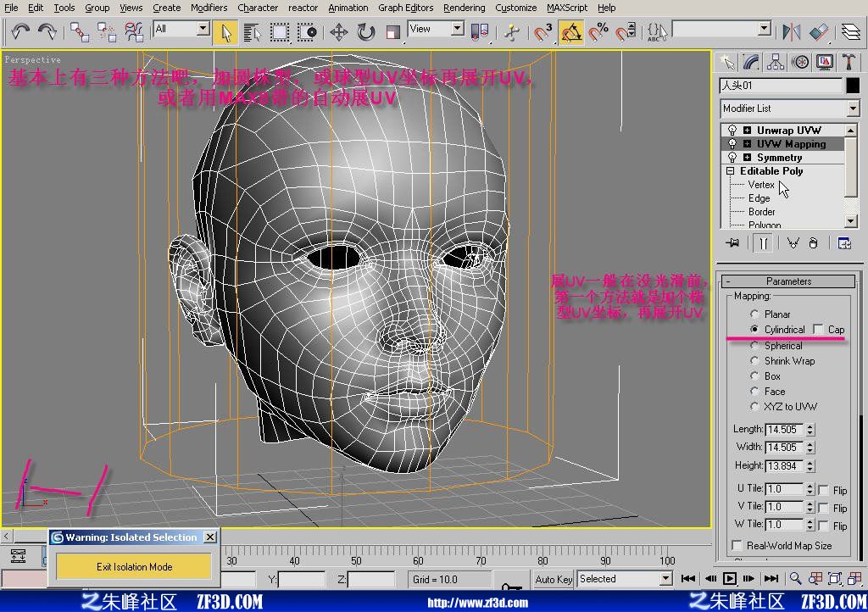Screen dimensions: 868x612
Task: Toggle the Unwrap UVW lightbulb visibility
Action: point(732,130)
